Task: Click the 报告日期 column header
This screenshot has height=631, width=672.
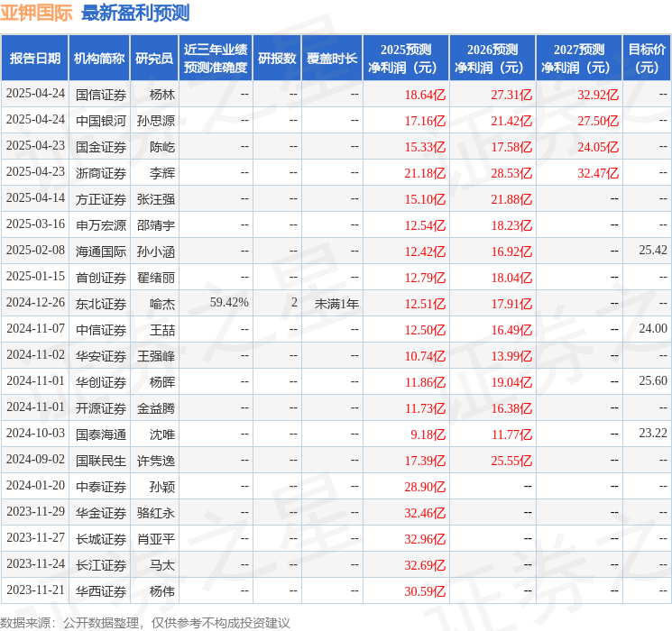Action: coord(34,59)
